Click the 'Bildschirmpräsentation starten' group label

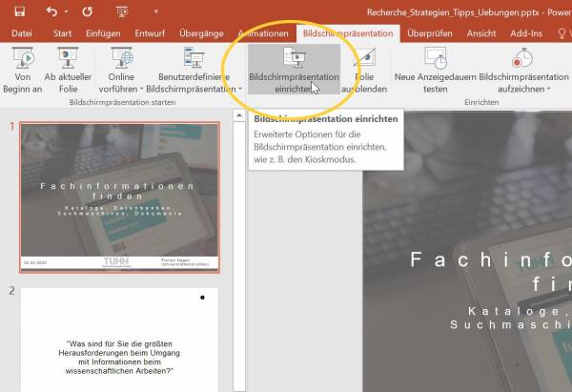122,103
